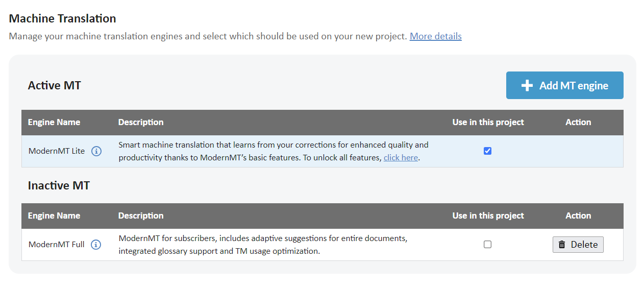Click the plus icon to add an MT engine
Viewport: 644px width, 287px height.
527,86
